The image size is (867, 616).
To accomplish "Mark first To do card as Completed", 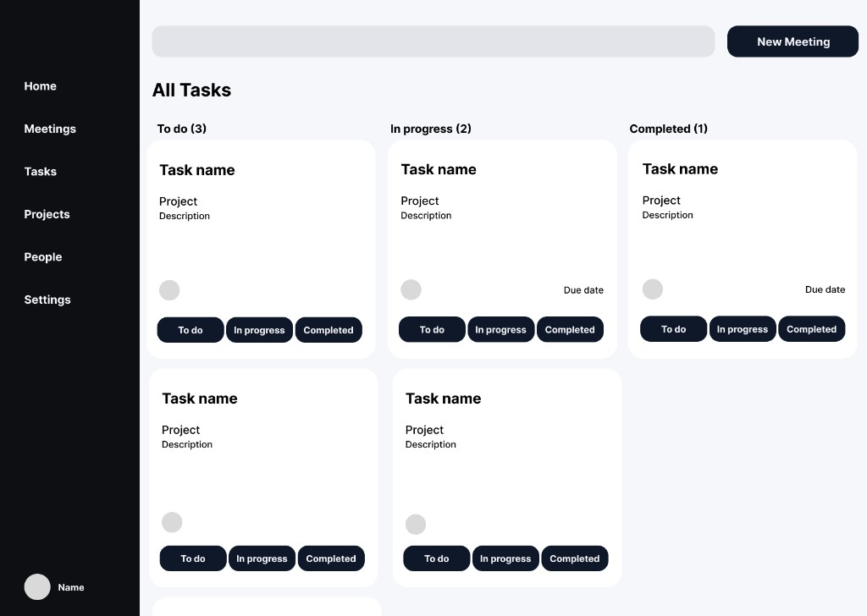I will (329, 330).
